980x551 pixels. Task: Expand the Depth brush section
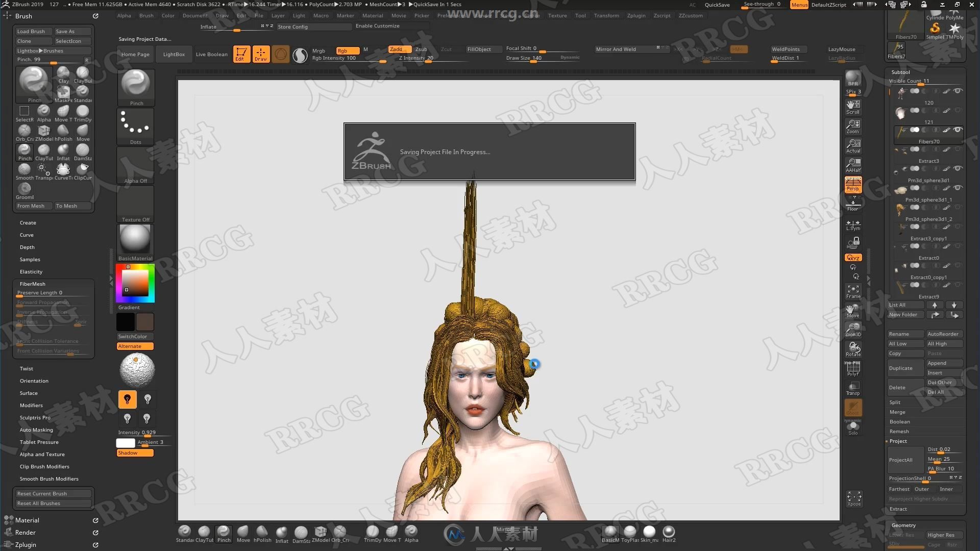[27, 247]
